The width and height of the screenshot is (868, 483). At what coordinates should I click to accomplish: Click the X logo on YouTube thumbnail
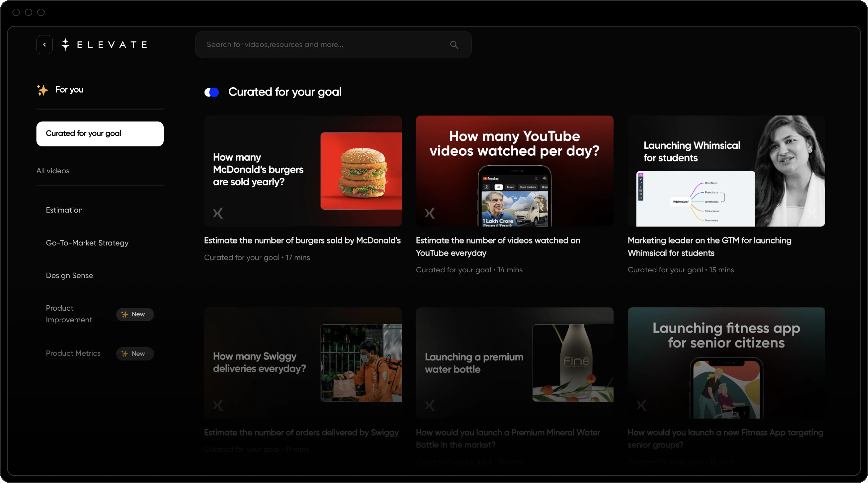[x=430, y=213]
